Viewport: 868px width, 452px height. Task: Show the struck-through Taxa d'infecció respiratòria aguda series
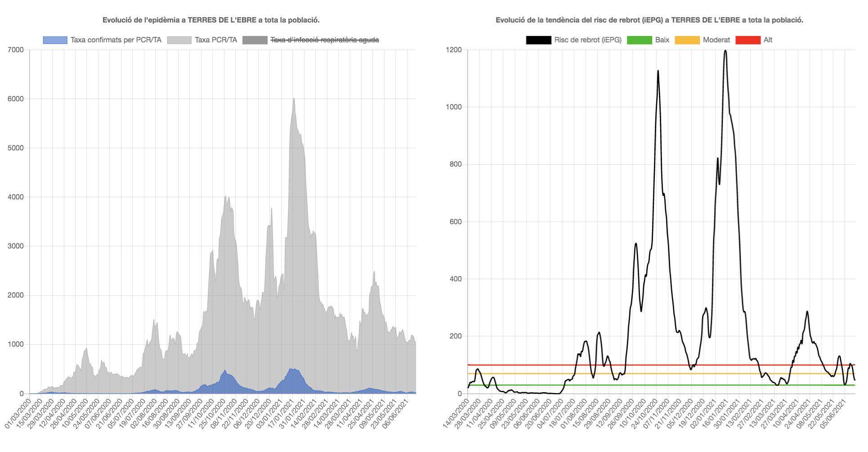324,40
